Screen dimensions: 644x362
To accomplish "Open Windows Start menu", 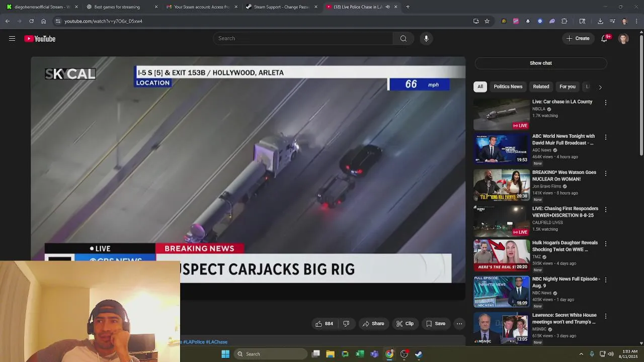I will pyautogui.click(x=225, y=354).
